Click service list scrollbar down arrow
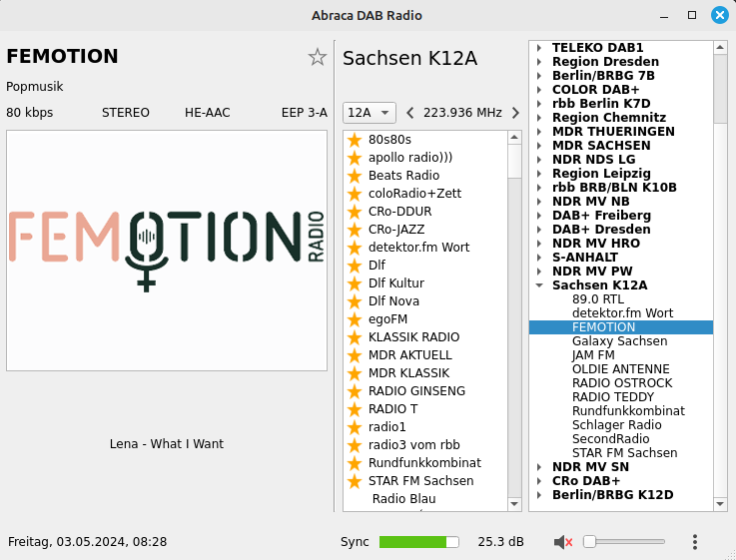This screenshot has height=560, width=736. click(x=514, y=504)
